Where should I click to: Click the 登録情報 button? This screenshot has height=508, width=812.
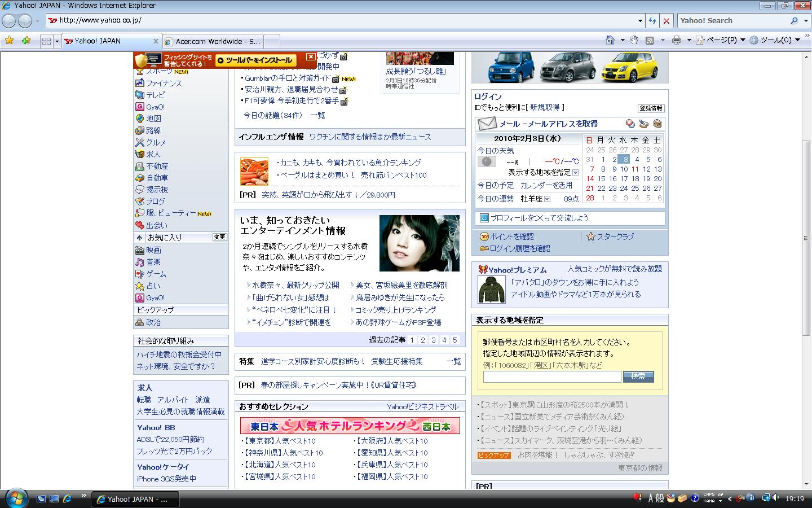651,108
